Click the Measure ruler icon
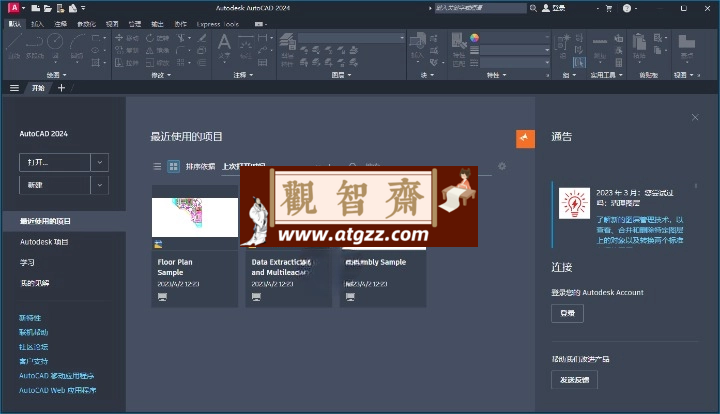Screen dimensions: 720x414 pos(600,41)
